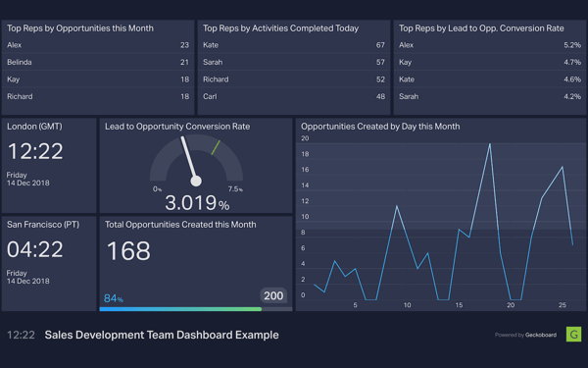This screenshot has height=368, width=588.
Task: Select the 4.6% conversion value
Action: (572, 79)
